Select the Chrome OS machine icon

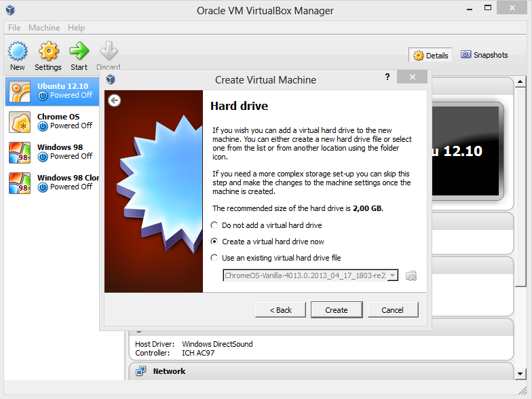tap(19, 122)
